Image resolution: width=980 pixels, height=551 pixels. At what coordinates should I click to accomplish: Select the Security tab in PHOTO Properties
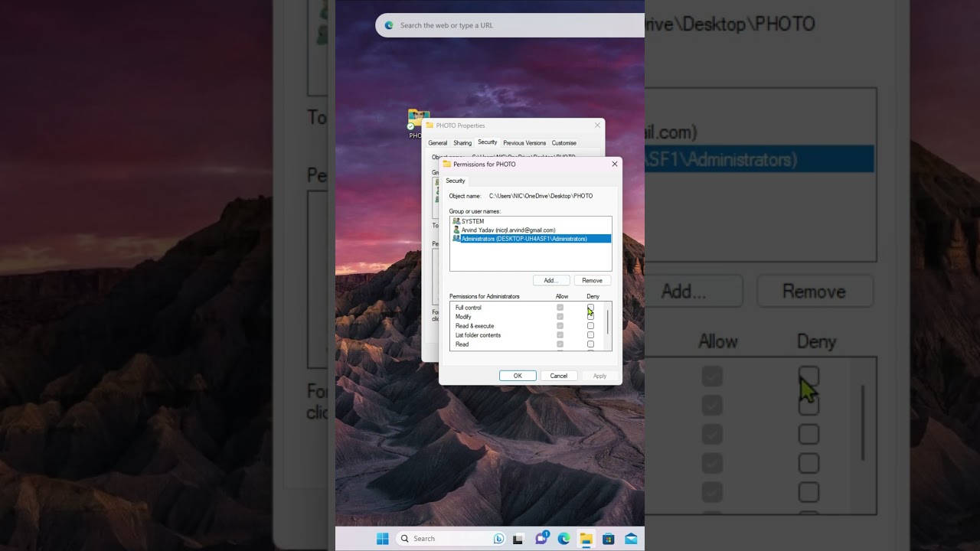488,142
